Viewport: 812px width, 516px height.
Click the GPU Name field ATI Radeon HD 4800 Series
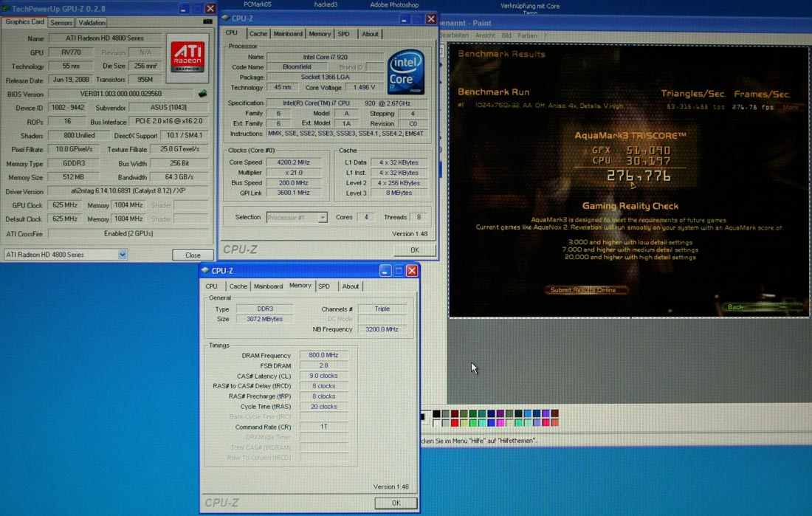click(105, 38)
